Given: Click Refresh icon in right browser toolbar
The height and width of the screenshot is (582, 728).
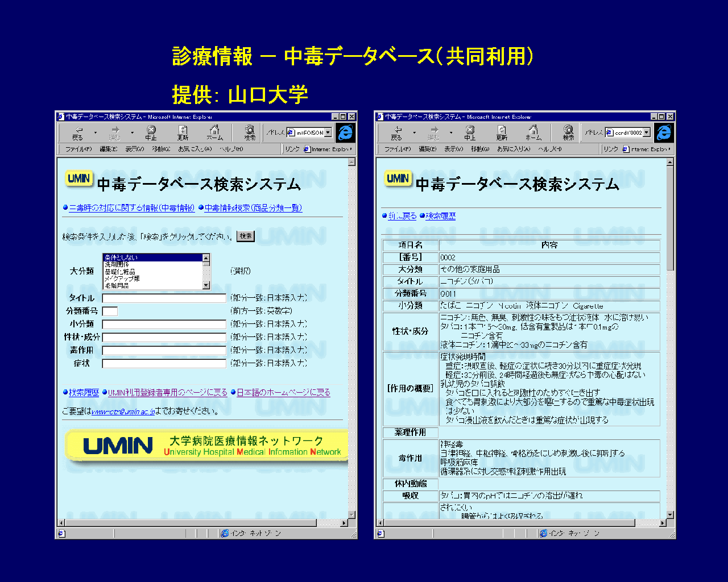Looking at the screenshot, I should pos(501,132).
